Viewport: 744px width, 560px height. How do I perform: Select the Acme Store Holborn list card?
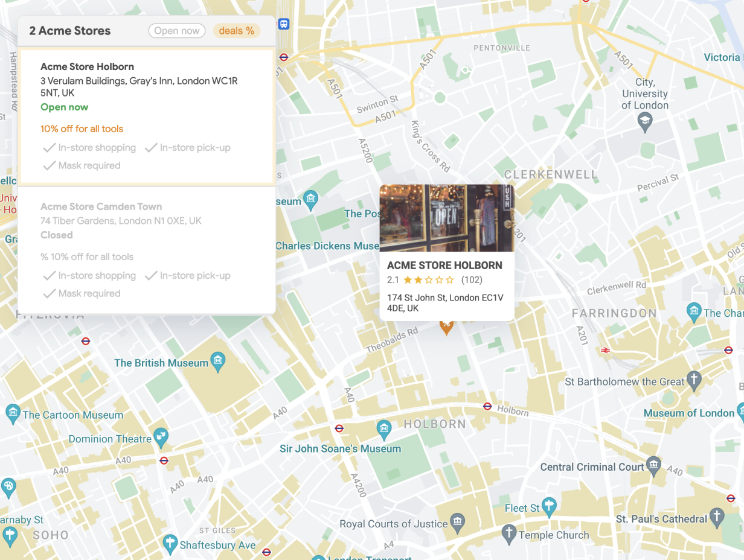tap(147, 116)
